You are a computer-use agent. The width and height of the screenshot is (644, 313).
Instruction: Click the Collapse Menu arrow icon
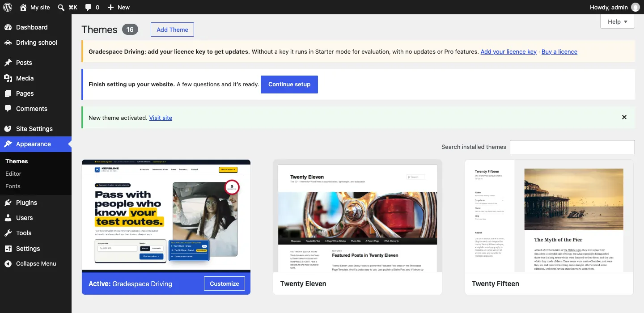[8, 264]
